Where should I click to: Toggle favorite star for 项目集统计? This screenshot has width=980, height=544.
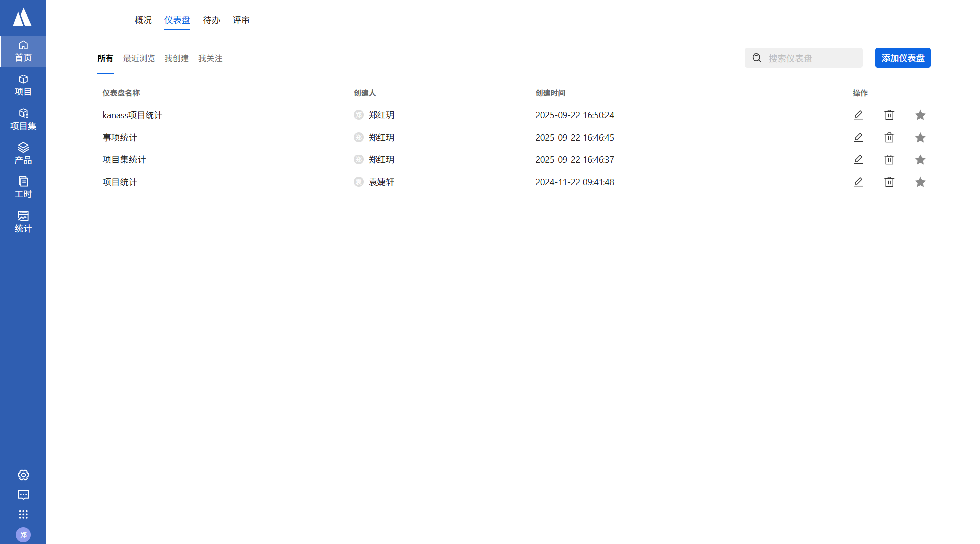920,159
